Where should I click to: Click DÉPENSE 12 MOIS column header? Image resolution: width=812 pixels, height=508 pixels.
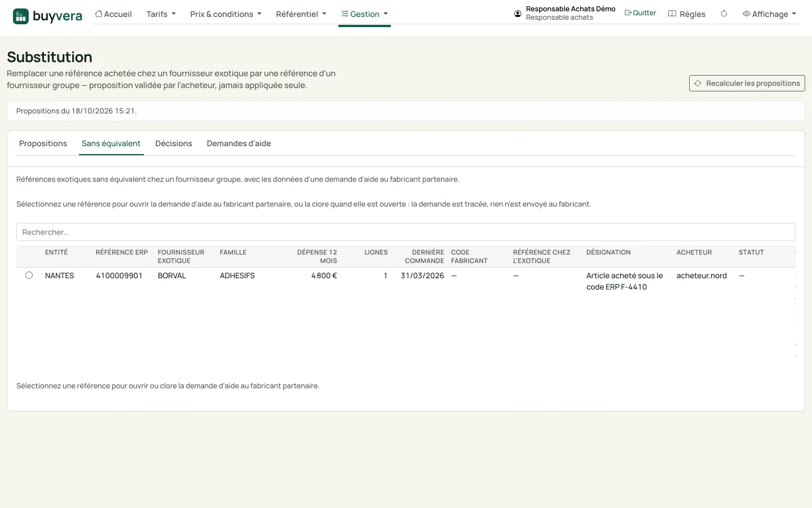[x=317, y=256]
